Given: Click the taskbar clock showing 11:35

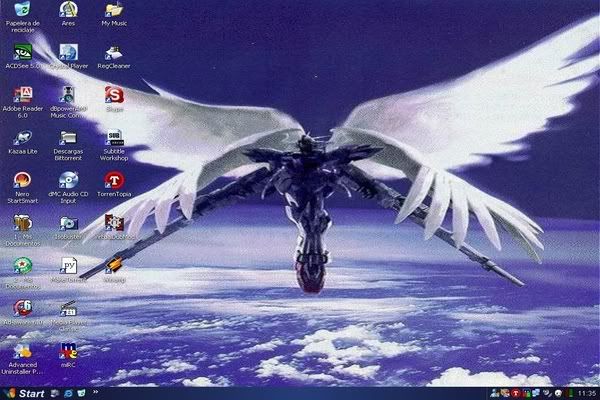Looking at the screenshot, I should tap(587, 393).
